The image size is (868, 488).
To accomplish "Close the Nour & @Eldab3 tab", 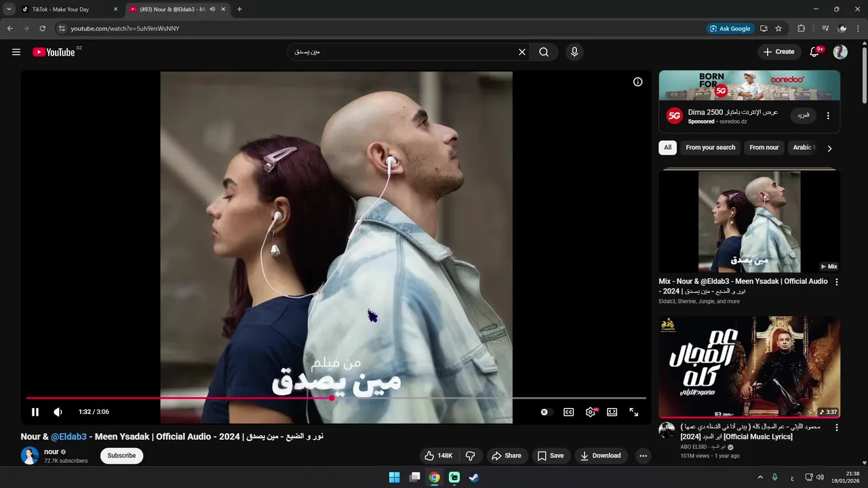I will pyautogui.click(x=223, y=9).
